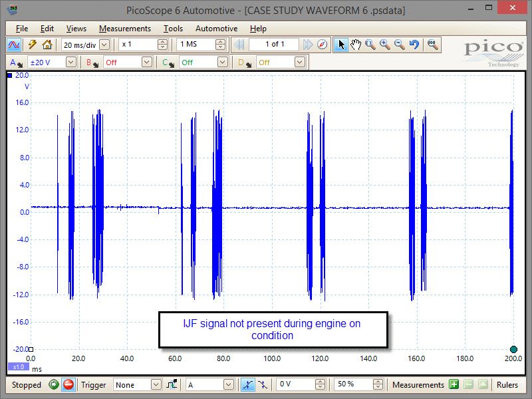Image resolution: width=532 pixels, height=399 pixels.
Task: Click the red Stop capture button
Action: click(x=68, y=385)
